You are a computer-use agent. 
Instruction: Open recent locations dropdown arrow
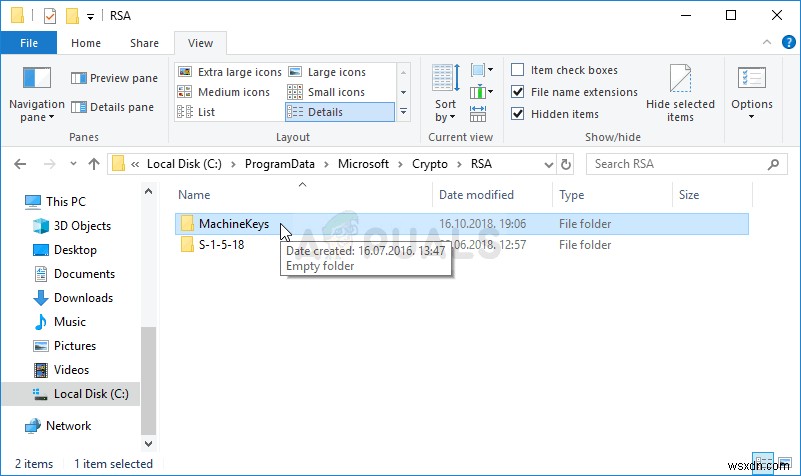point(73,164)
